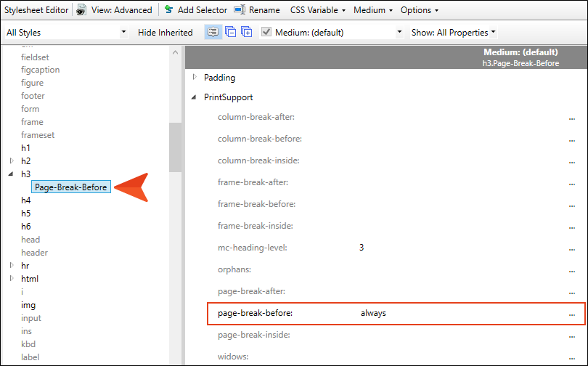The width and height of the screenshot is (588, 366).
Task: Toggle Hide Inherited properties
Action: tap(166, 32)
